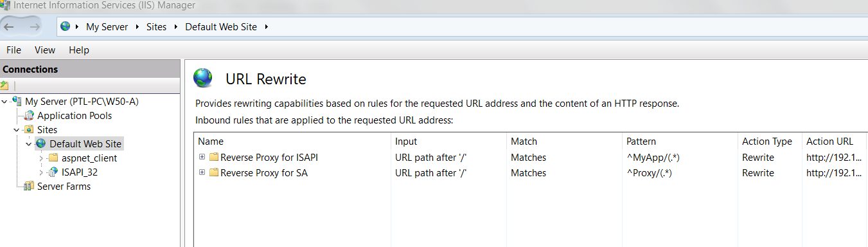Select Default Web Site in the tree
This screenshot has height=247, width=868.
(x=85, y=144)
